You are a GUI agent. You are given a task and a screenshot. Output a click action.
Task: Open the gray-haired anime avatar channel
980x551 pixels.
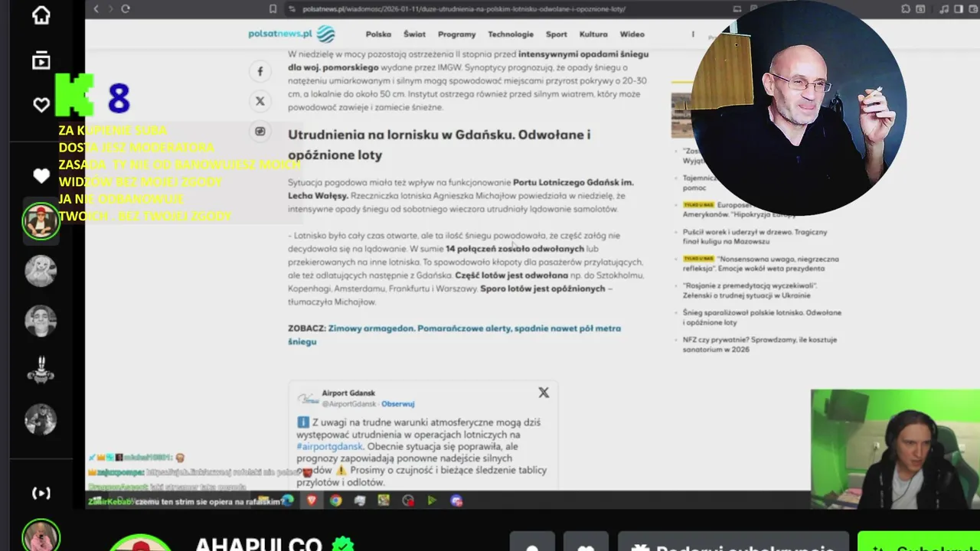(41, 271)
